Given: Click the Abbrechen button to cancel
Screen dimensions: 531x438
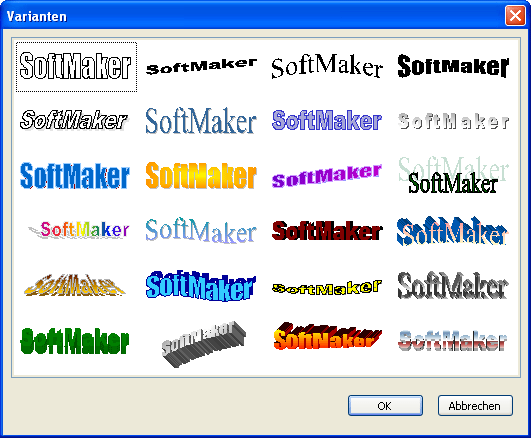Looking at the screenshot, I should pyautogui.click(x=475, y=405).
